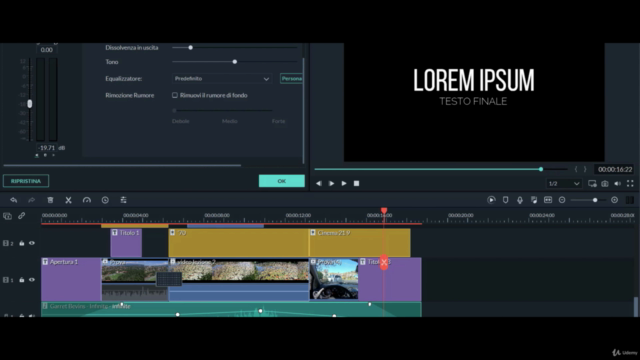Step back one frame in the preview
640x360 pixels.
tap(319, 184)
